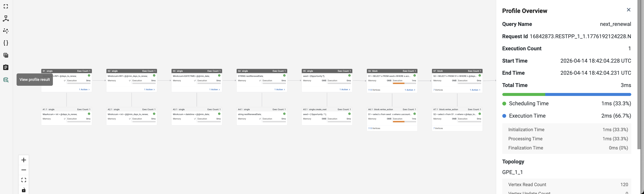
Task: Select the A6.1 block.vertex_action node
Action: (x=392, y=119)
